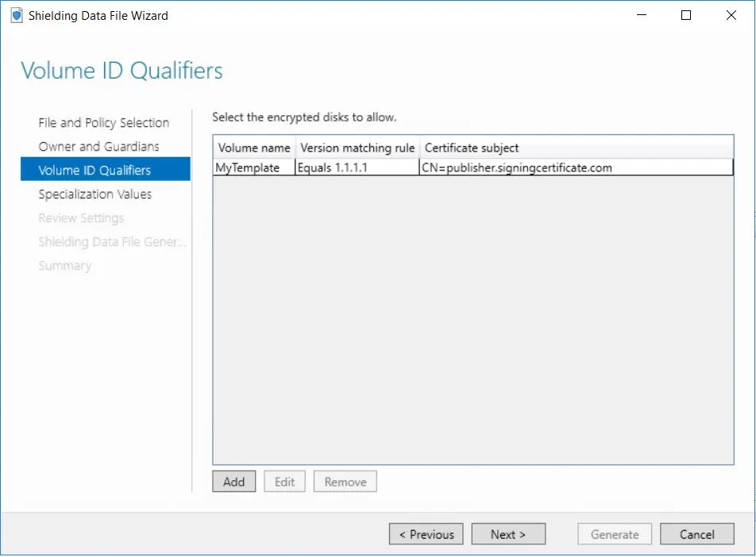The image size is (756, 557).
Task: Sort by the Volume name column header
Action: [x=254, y=148]
